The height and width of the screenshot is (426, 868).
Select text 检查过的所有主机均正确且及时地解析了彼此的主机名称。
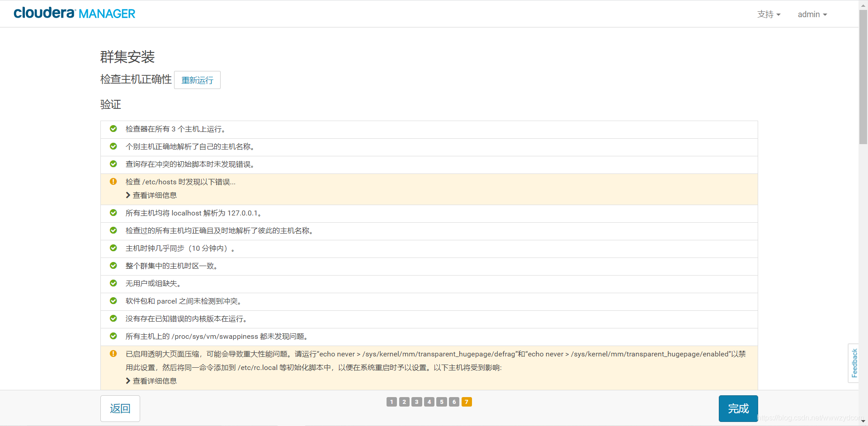[220, 231]
